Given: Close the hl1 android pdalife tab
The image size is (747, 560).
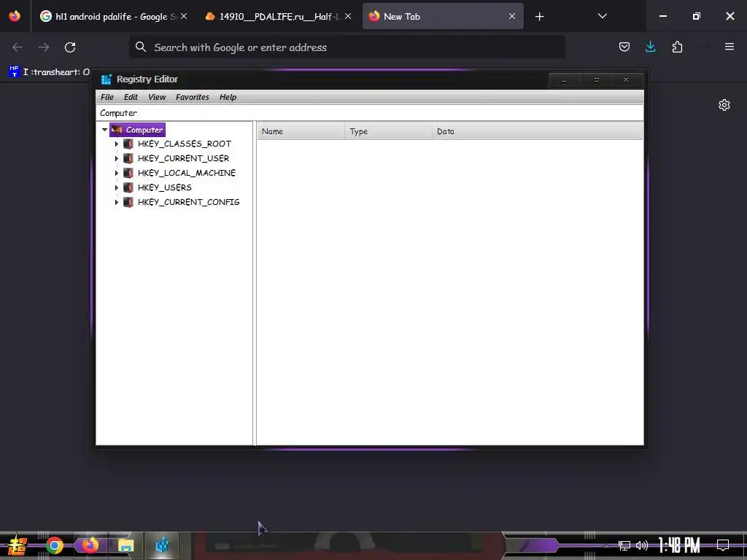Looking at the screenshot, I should click(x=184, y=17).
